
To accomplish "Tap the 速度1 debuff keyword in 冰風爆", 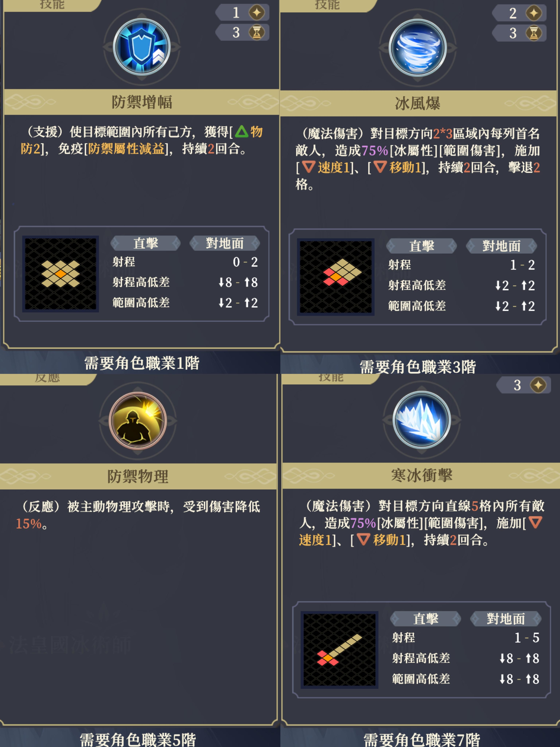I will click(333, 167).
